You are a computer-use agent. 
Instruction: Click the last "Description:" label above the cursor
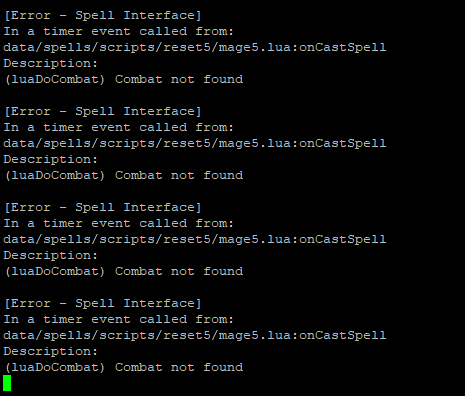coord(51,351)
